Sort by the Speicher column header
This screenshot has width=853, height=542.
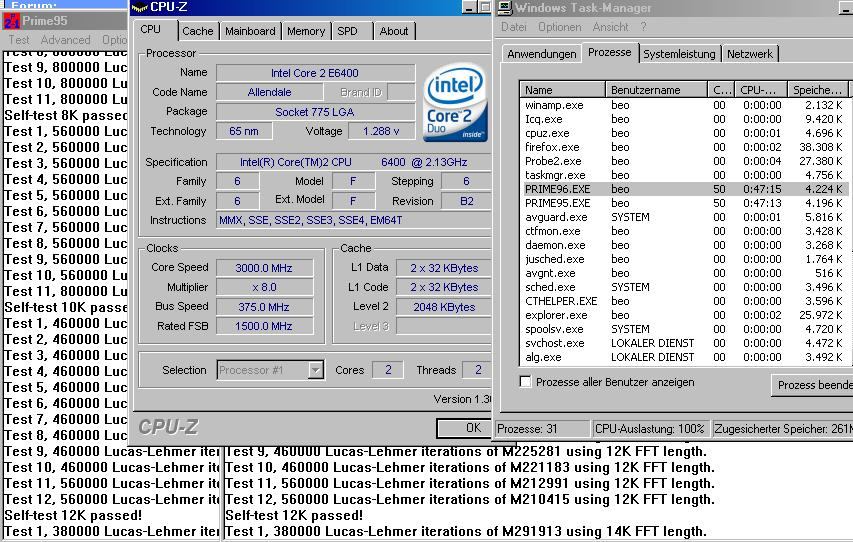click(818, 90)
